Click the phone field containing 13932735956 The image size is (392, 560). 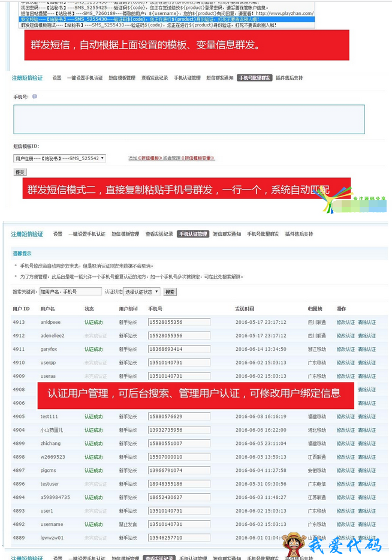(x=179, y=430)
